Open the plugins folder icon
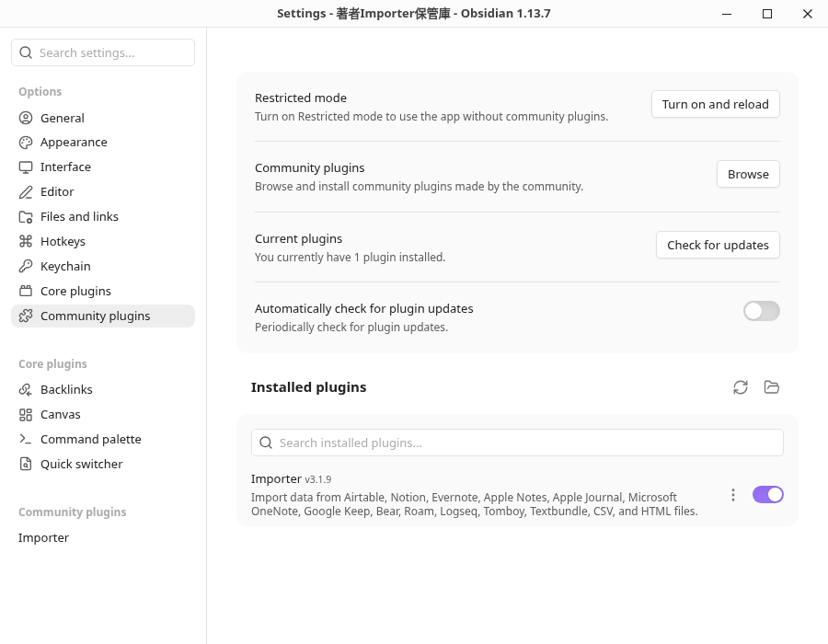828x644 pixels. (x=772, y=387)
